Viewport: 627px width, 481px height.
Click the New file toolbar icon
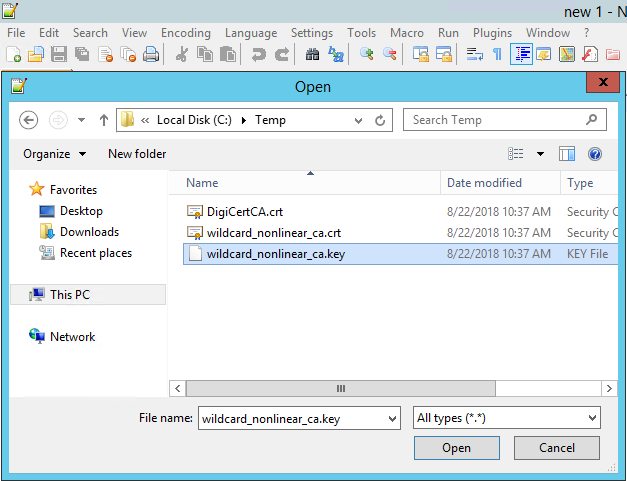[13, 54]
